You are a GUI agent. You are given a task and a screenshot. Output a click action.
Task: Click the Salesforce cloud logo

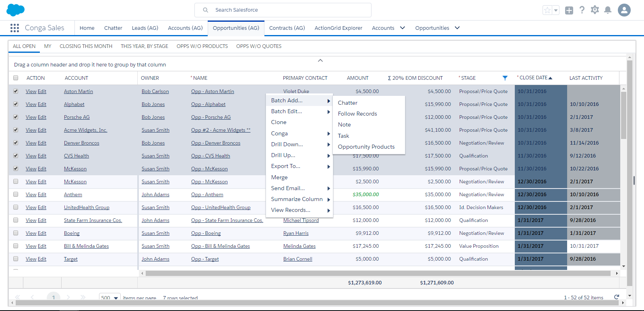[x=15, y=10]
